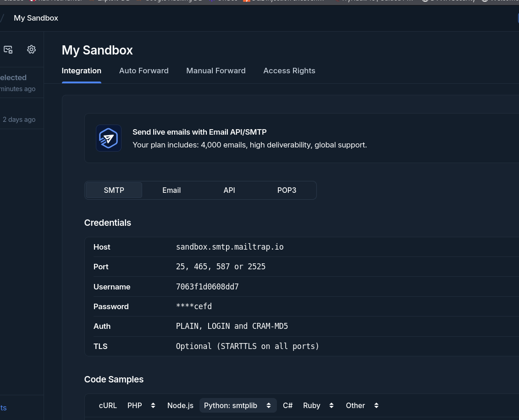Screen dimensions: 519x420
Task: Choose the Node.js code sample
Action: [x=180, y=405]
